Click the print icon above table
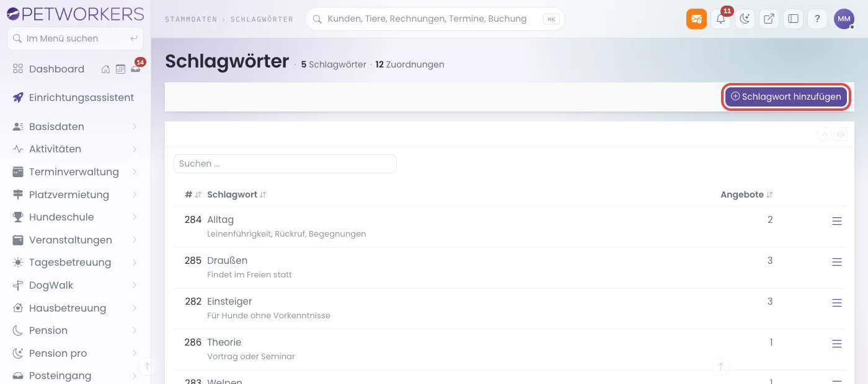 (x=841, y=134)
